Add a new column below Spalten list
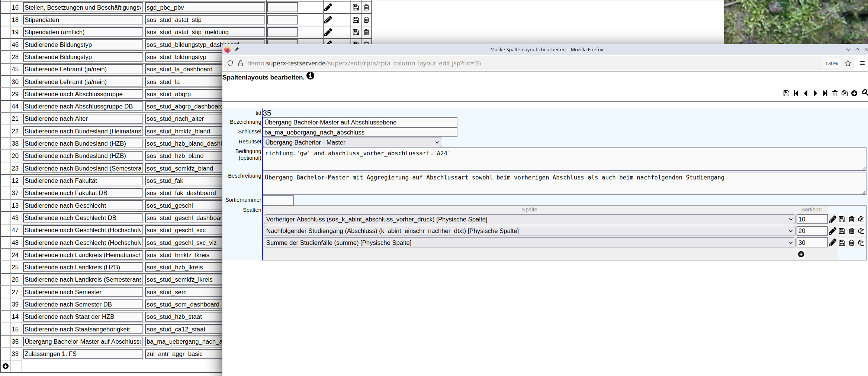This screenshot has width=868, height=376. click(x=801, y=255)
